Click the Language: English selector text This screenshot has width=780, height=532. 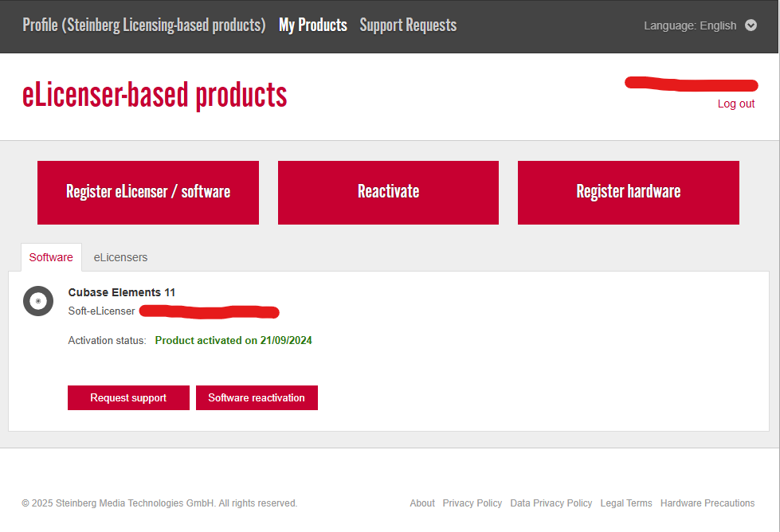click(x=690, y=25)
